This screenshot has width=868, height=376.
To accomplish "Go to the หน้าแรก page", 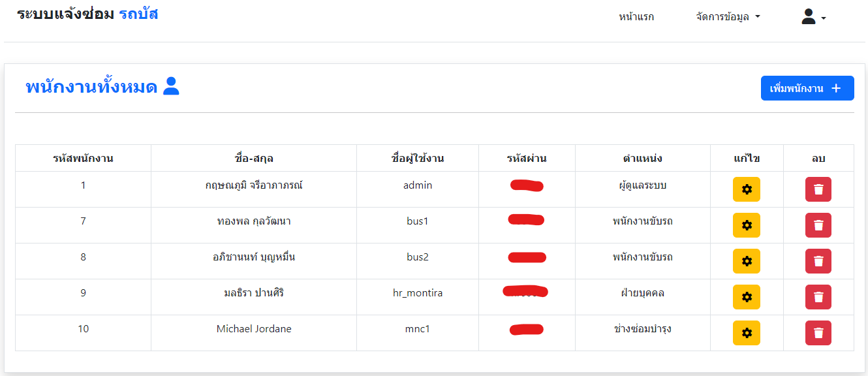I will tap(636, 17).
